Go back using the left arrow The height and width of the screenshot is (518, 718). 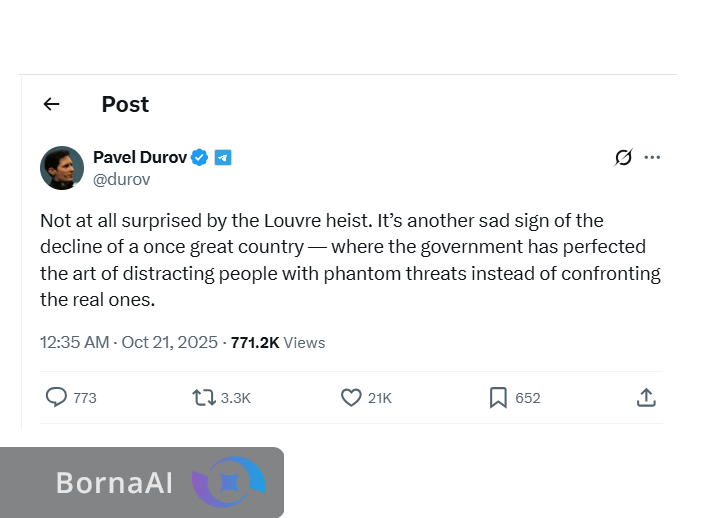point(52,104)
